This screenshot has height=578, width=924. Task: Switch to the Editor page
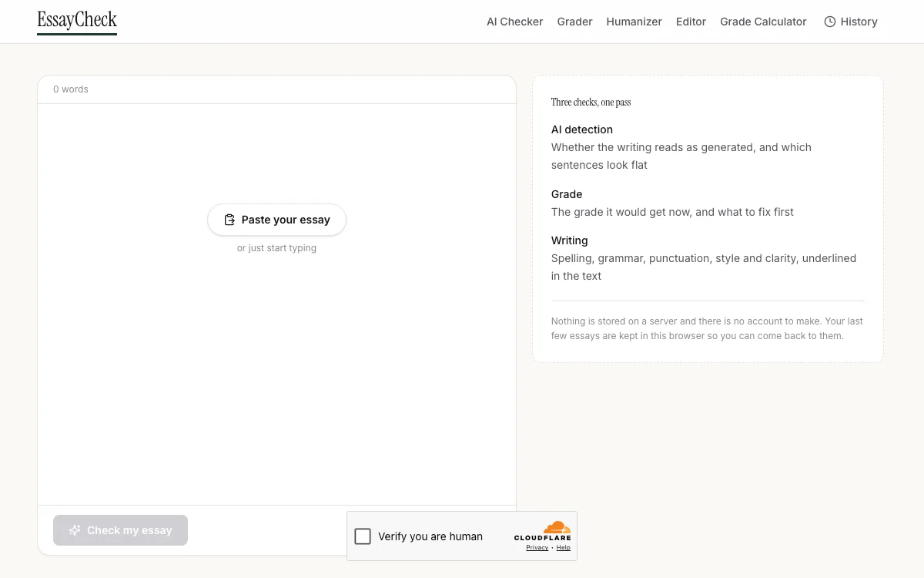691,22
